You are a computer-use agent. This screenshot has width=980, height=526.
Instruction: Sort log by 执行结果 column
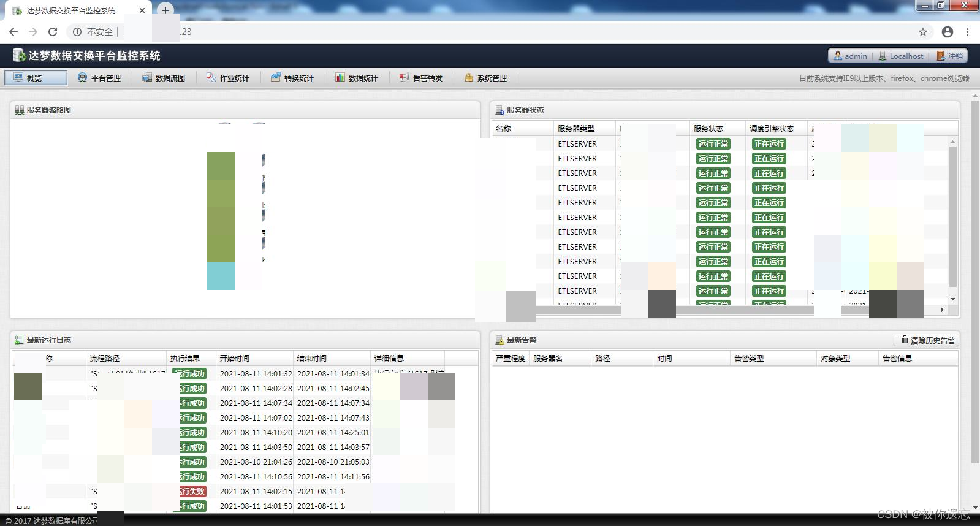[x=192, y=359]
